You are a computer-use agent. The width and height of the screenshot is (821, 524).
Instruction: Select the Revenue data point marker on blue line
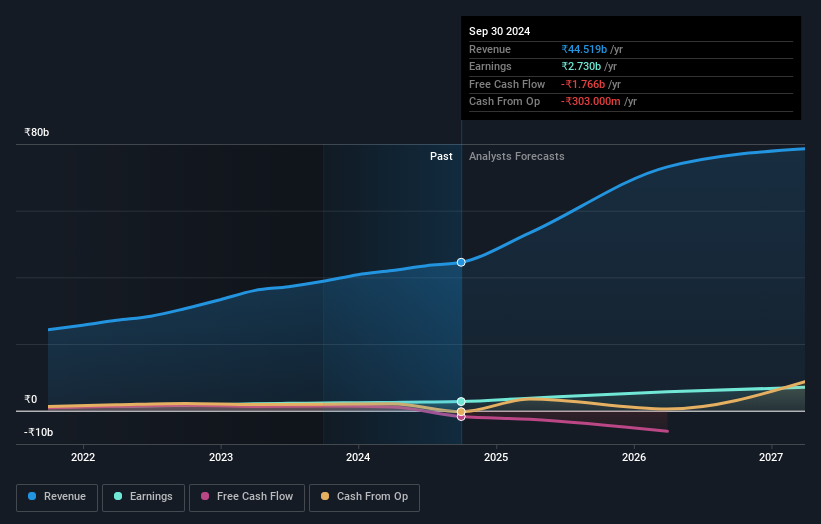461,262
